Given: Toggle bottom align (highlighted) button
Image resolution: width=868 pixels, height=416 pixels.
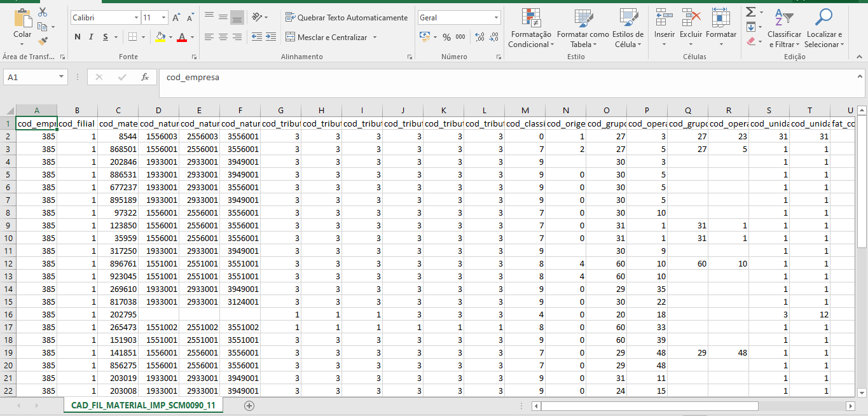Looking at the screenshot, I should [237, 17].
